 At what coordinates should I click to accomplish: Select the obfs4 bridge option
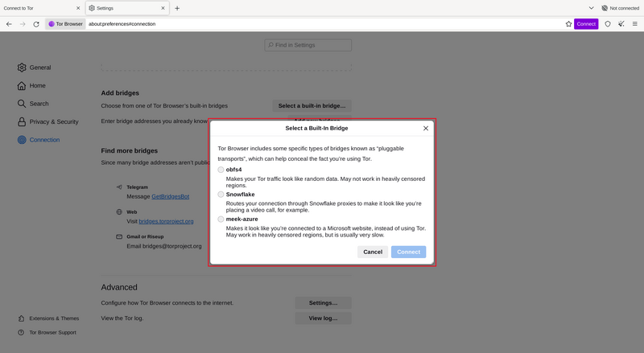pyautogui.click(x=221, y=170)
